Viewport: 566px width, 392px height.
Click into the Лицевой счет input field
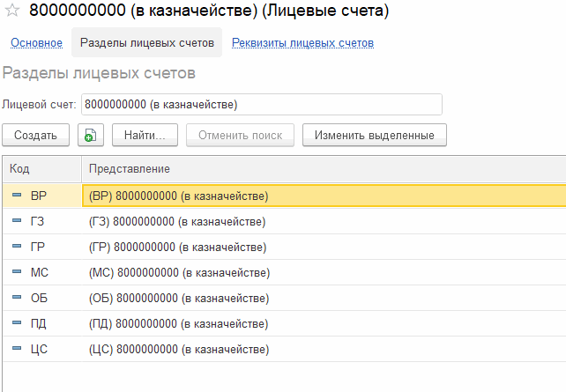pos(262,105)
